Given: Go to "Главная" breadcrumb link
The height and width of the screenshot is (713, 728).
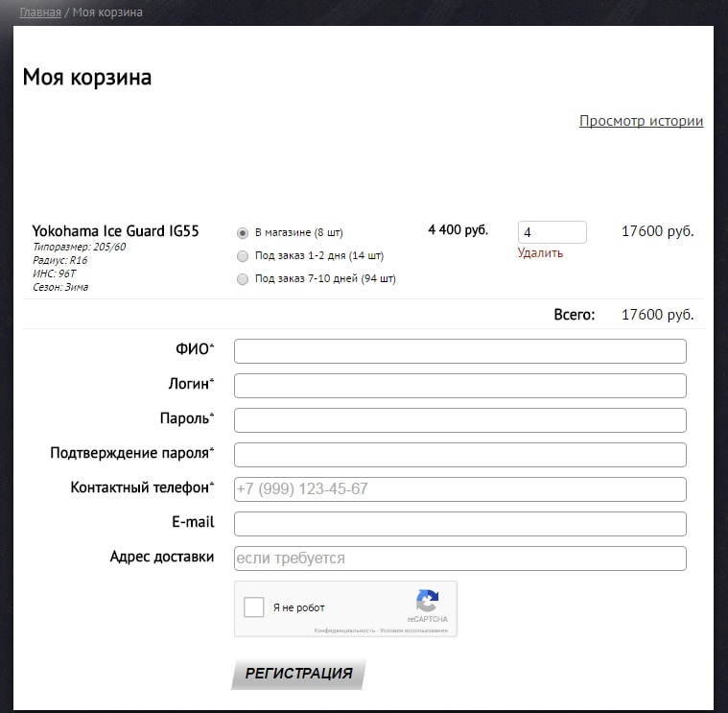Looking at the screenshot, I should click(x=40, y=12).
